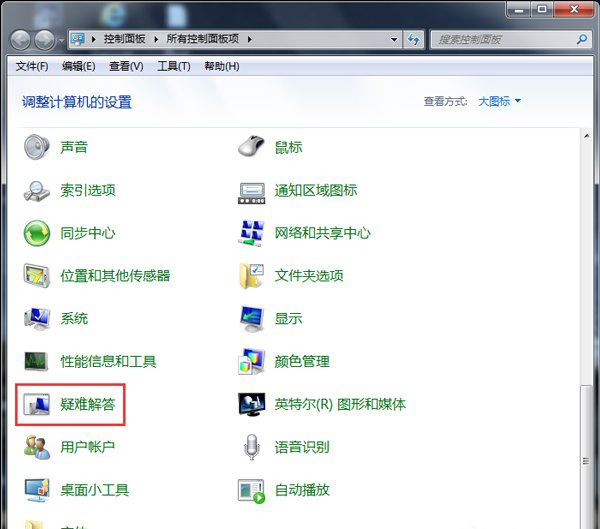This screenshot has width=600, height=529.
Task: Click the Back navigation arrow
Action: tap(20, 40)
